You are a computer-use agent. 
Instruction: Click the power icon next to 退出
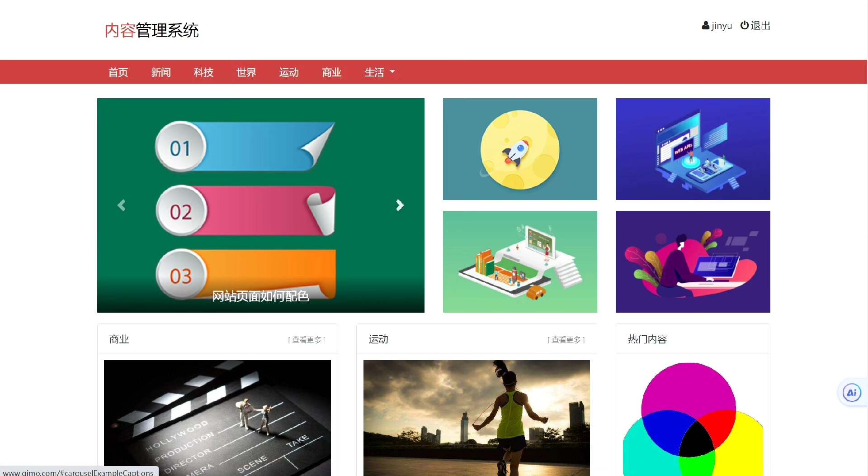[x=744, y=25]
